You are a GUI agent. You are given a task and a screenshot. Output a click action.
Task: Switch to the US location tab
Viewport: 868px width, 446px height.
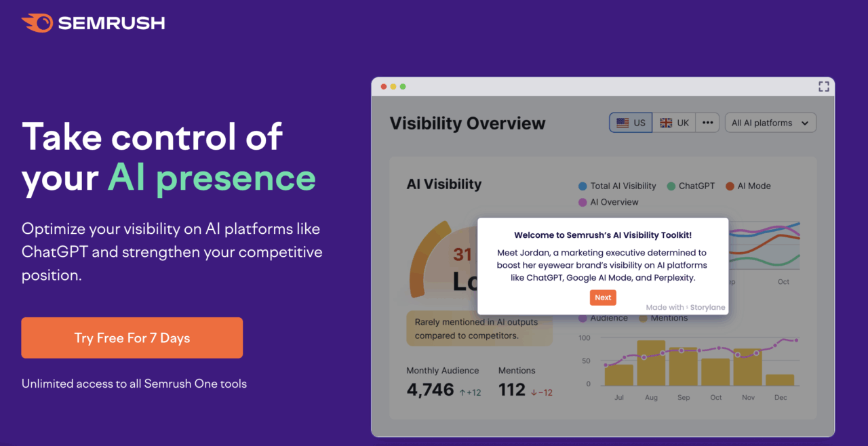click(632, 123)
